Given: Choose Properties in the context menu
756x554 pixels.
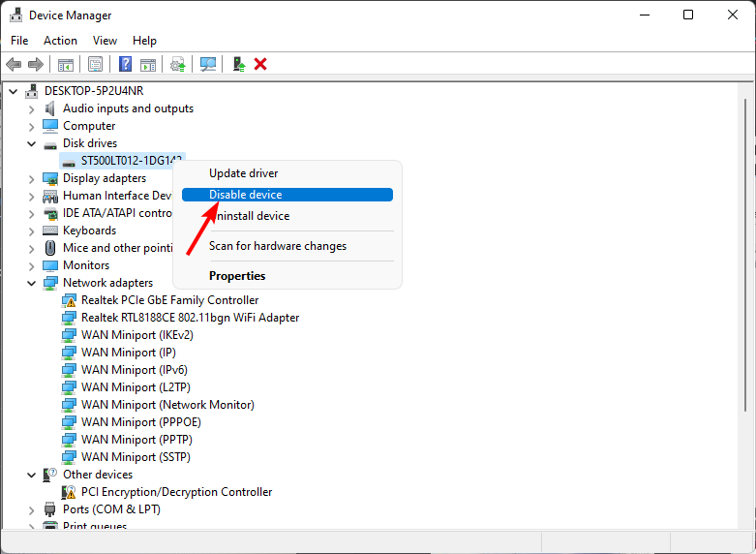Looking at the screenshot, I should tap(287, 276).
